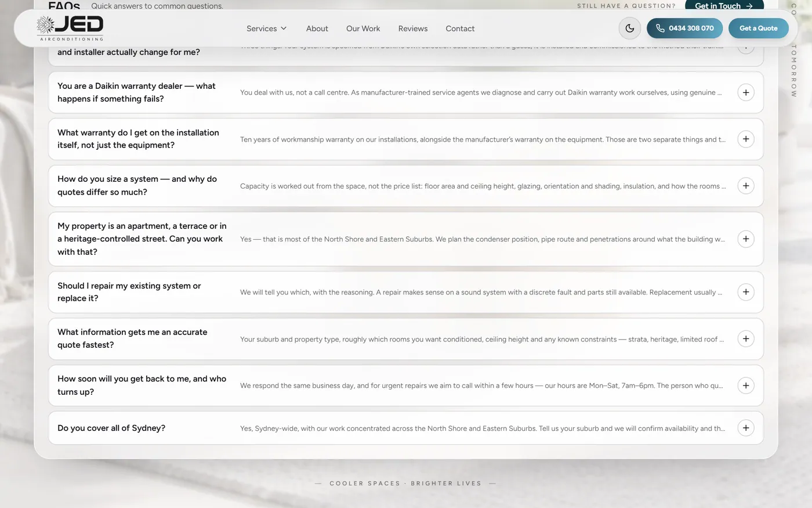Expand the 'How soon will you get back' plus icon
Viewport: 812px width, 508px height.
(x=746, y=385)
